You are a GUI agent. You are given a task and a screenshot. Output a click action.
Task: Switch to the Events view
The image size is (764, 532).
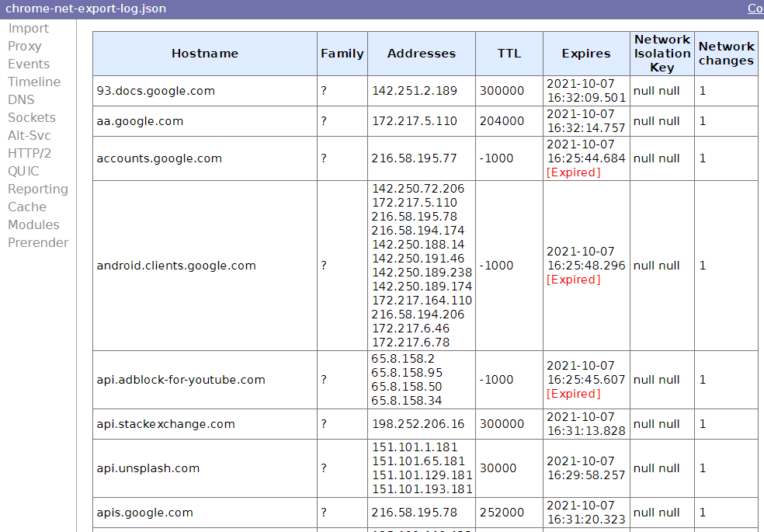[x=28, y=64]
